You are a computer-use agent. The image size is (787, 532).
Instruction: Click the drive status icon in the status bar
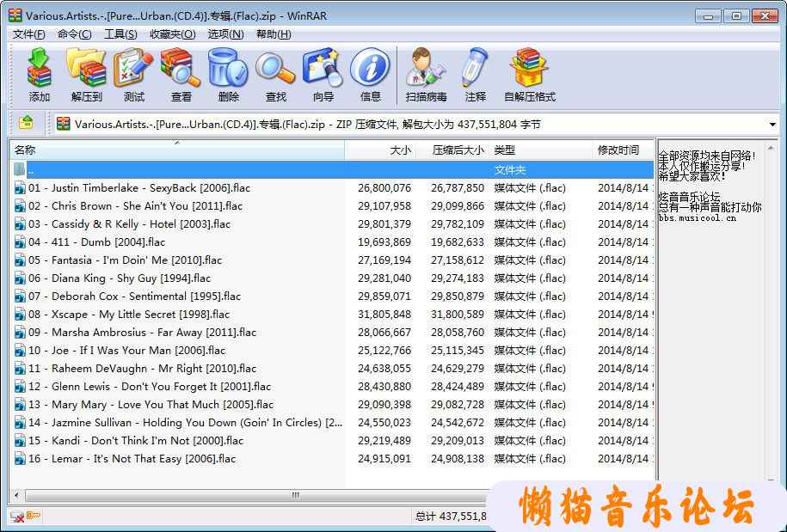point(17,516)
